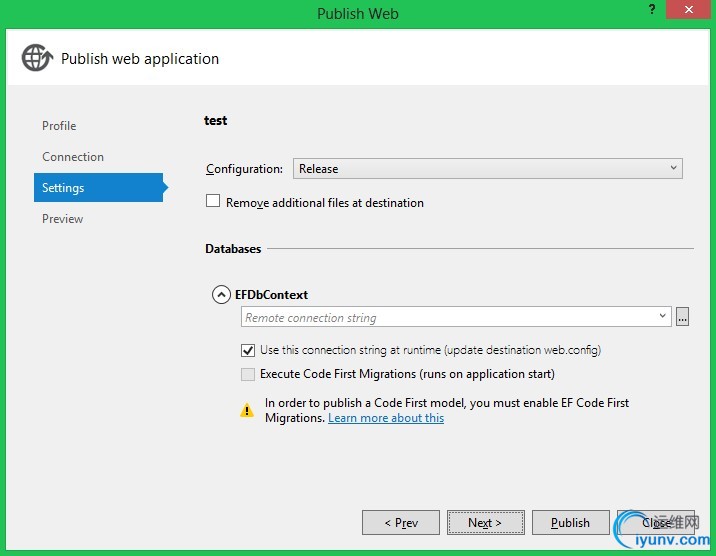
Task: Expand the Remote connection string dropdown arrow
Action: point(662,316)
